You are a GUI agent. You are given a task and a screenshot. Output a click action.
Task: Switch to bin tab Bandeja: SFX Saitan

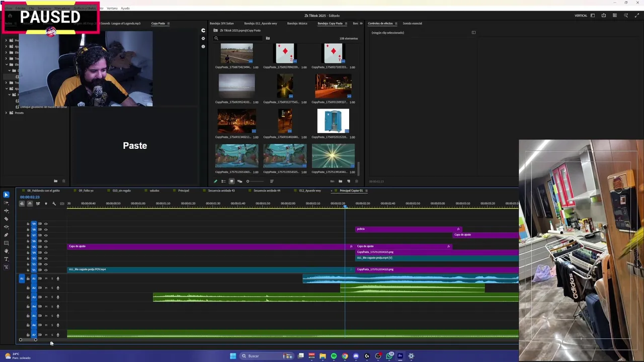pyautogui.click(x=221, y=23)
